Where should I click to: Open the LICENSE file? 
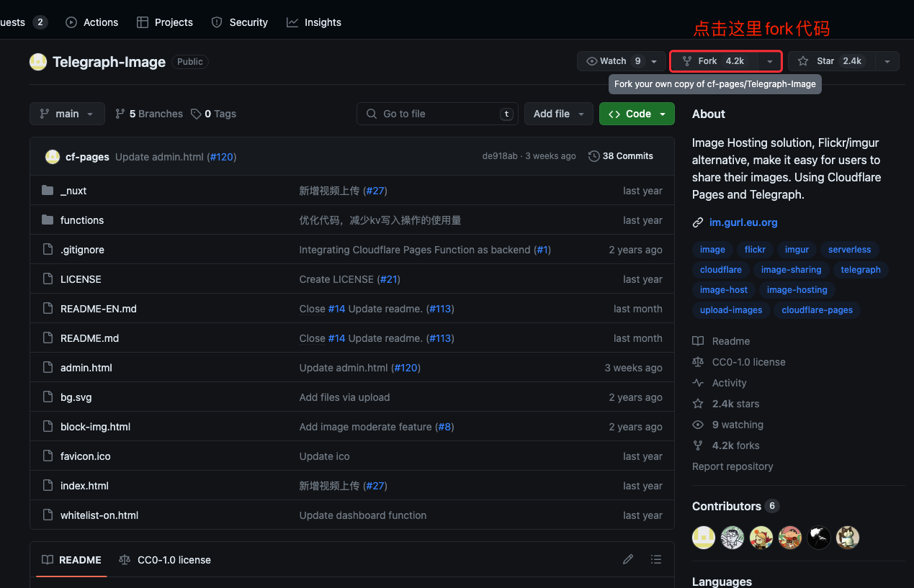coord(81,279)
